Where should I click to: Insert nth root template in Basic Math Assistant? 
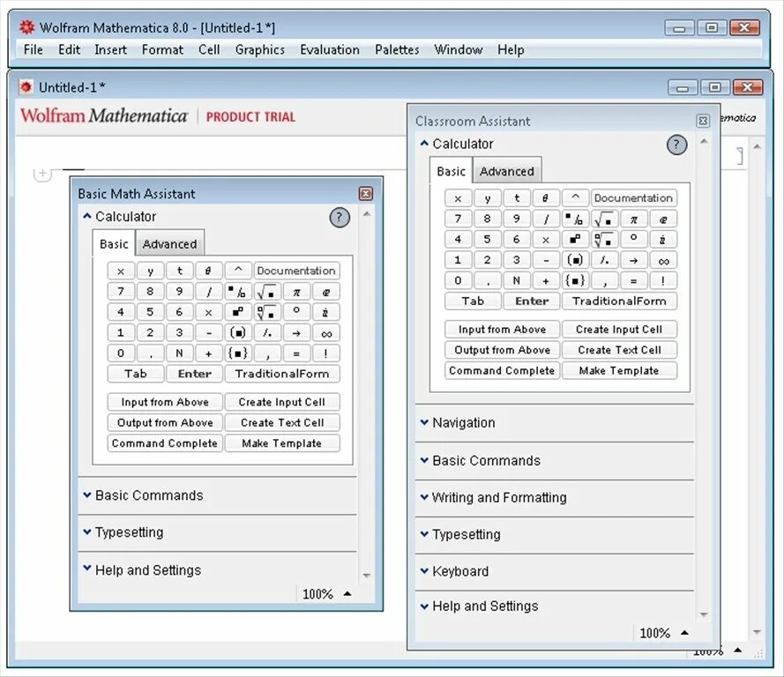coord(267,312)
